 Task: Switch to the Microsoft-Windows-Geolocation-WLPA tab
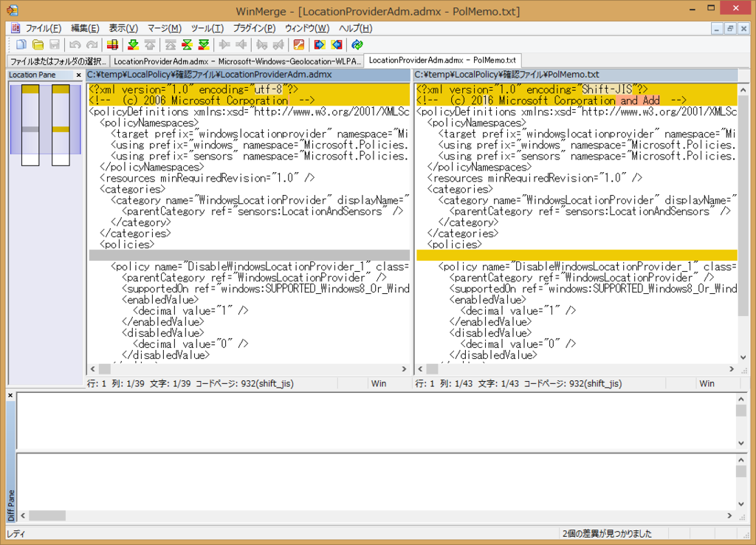pos(237,61)
